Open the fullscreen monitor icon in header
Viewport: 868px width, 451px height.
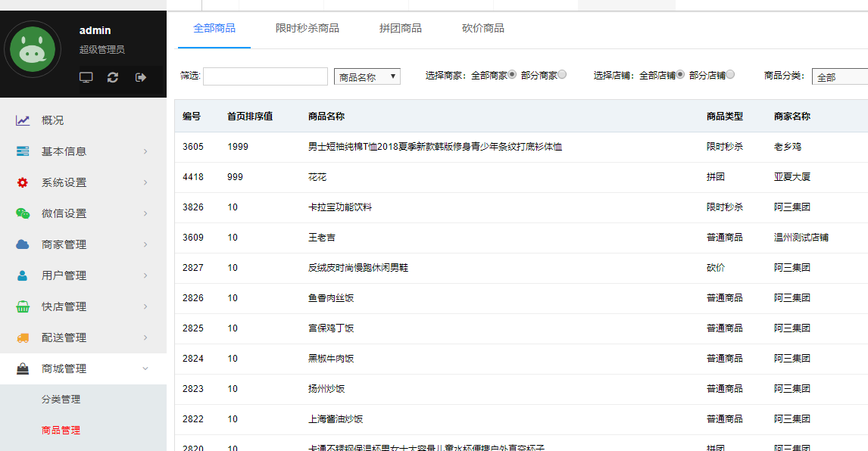(x=86, y=76)
